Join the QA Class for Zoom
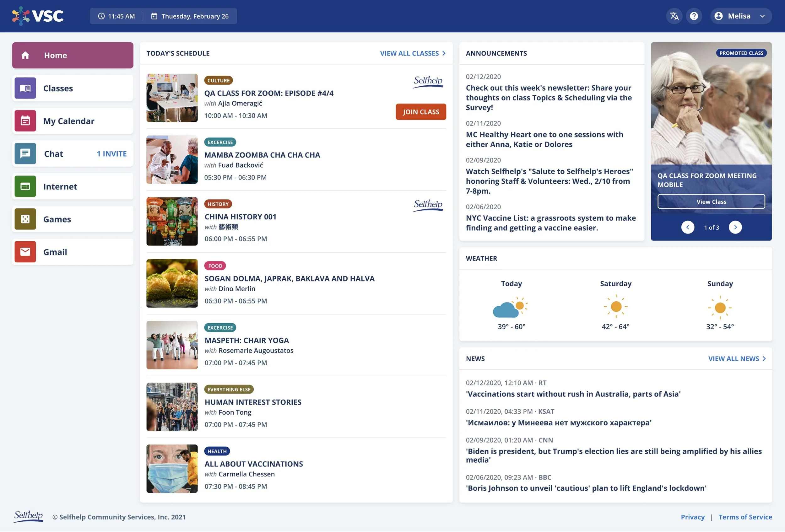 click(420, 112)
